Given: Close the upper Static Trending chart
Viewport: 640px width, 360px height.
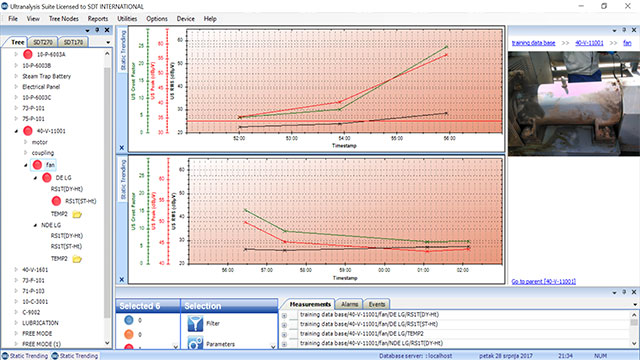Looking at the screenshot, I should [x=122, y=148].
